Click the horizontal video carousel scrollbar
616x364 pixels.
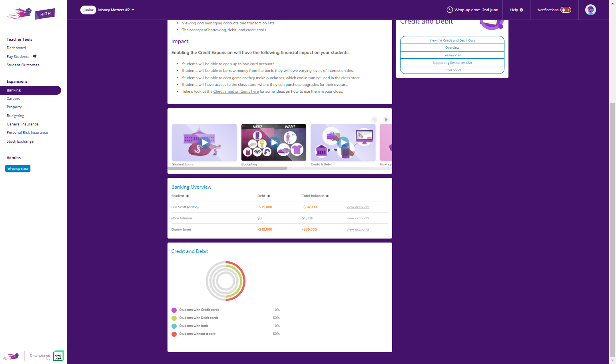click(227, 168)
